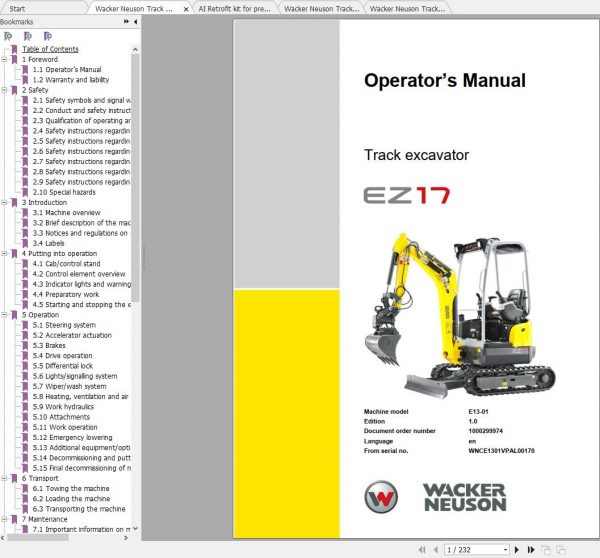Open bookmark 4.2 Control element overview

79,274
